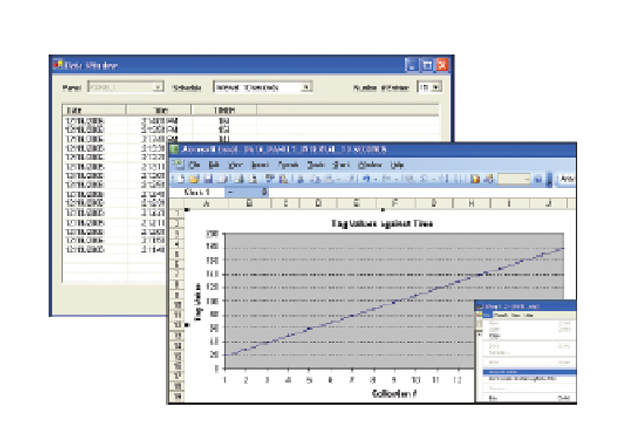
Task: Select column A header in Excel
Action: coord(205,203)
